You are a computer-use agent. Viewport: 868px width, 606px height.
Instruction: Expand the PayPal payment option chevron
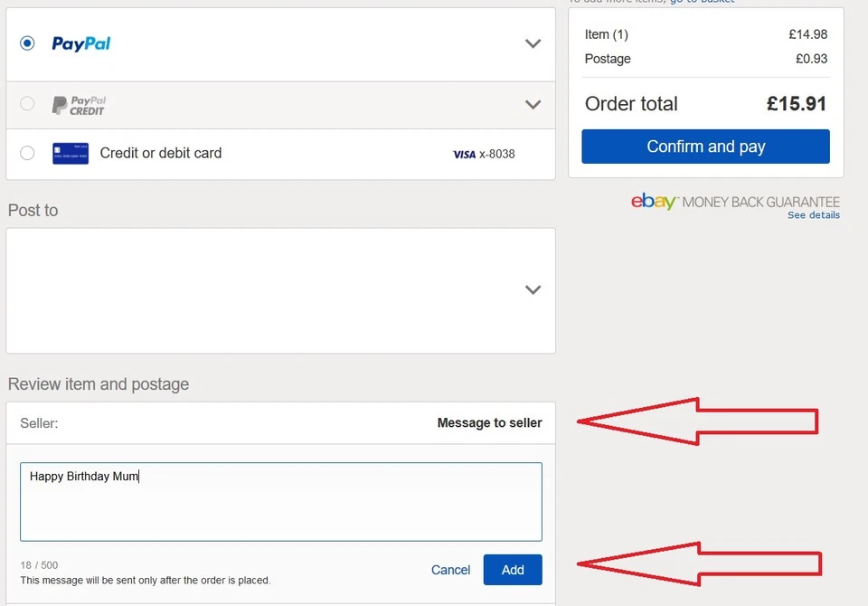point(533,43)
